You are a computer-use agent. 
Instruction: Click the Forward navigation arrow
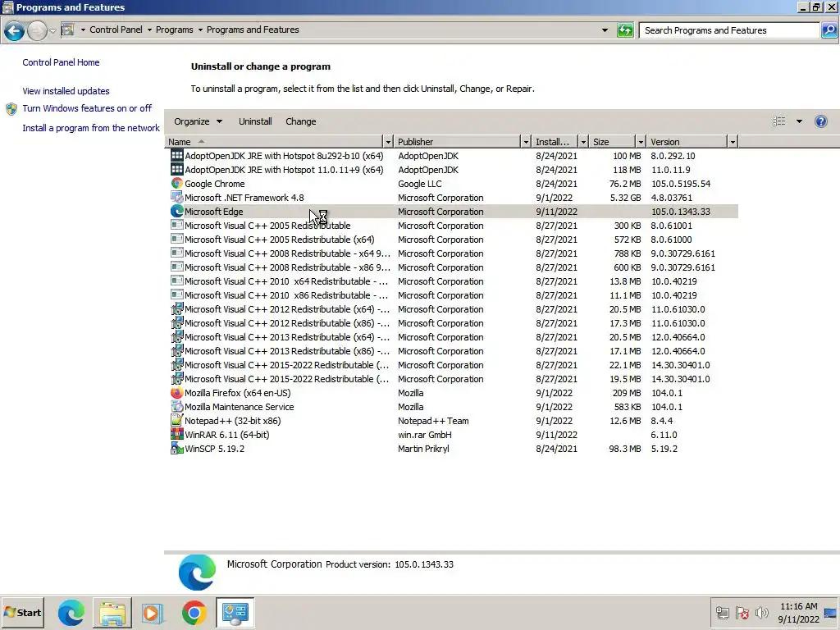[x=37, y=30]
